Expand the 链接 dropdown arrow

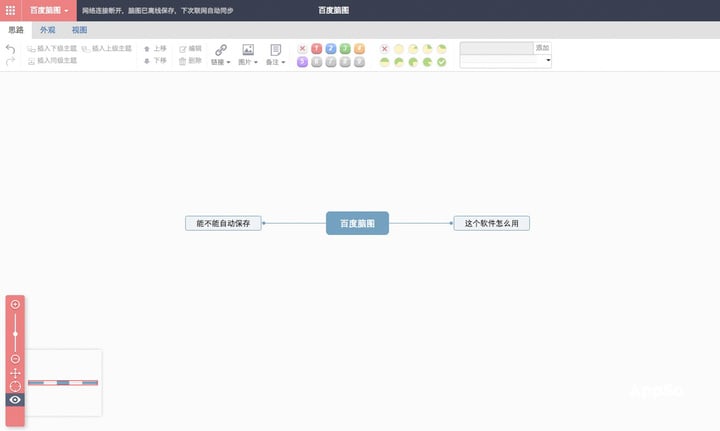[x=228, y=62]
